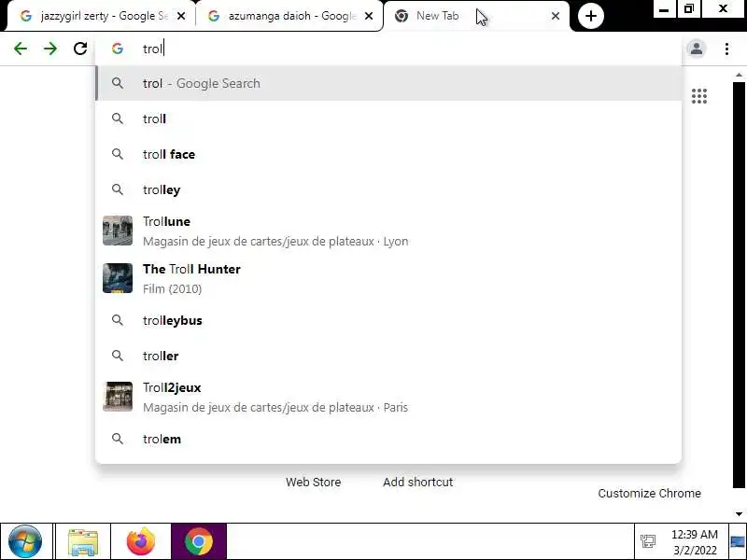Select the New Tab tab
Screen dimensions: 747x560
[x=476, y=16]
